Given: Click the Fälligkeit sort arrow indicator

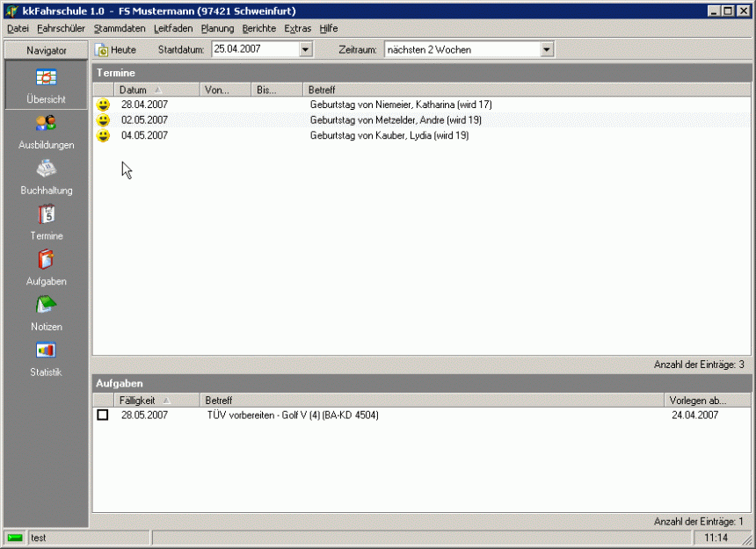Looking at the screenshot, I should [x=166, y=401].
